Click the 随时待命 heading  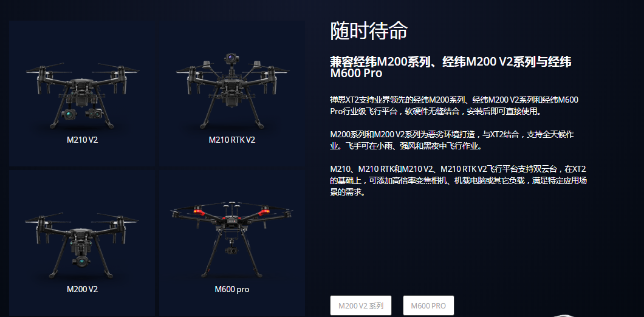pyautogui.click(x=369, y=30)
